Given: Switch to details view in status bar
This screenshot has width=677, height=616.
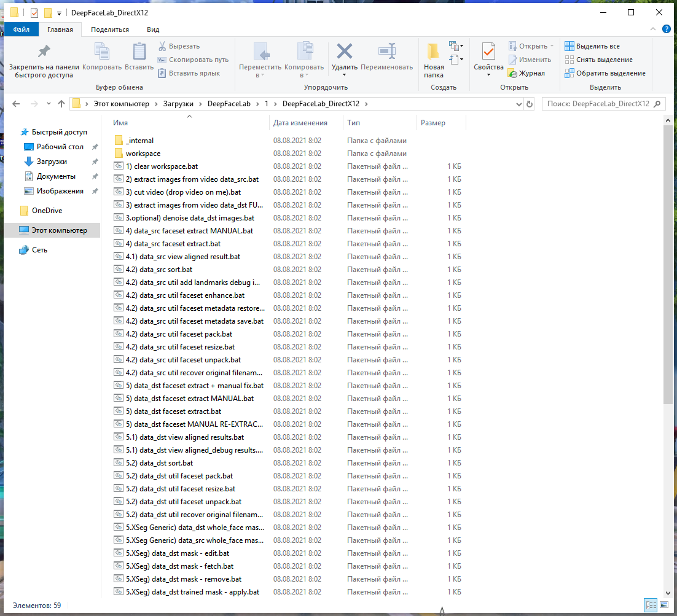Looking at the screenshot, I should click(650, 605).
